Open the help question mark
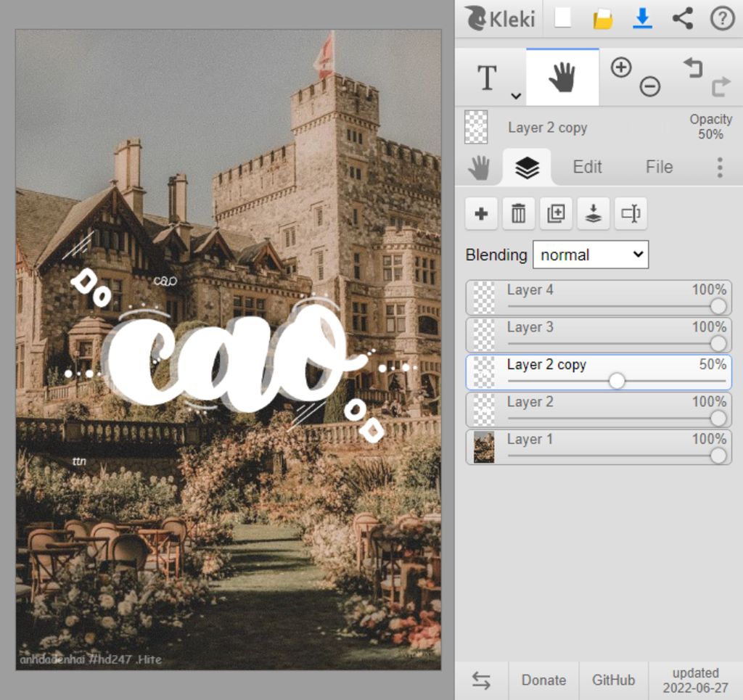 point(722,18)
